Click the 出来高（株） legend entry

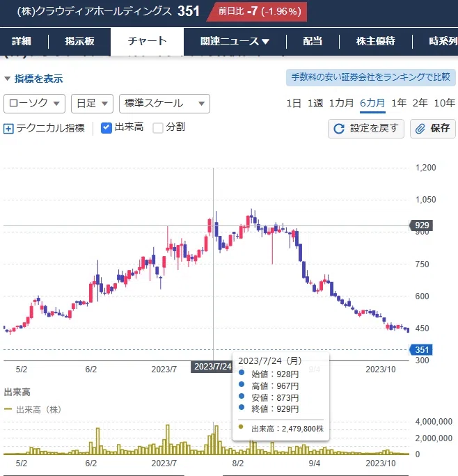(33, 410)
